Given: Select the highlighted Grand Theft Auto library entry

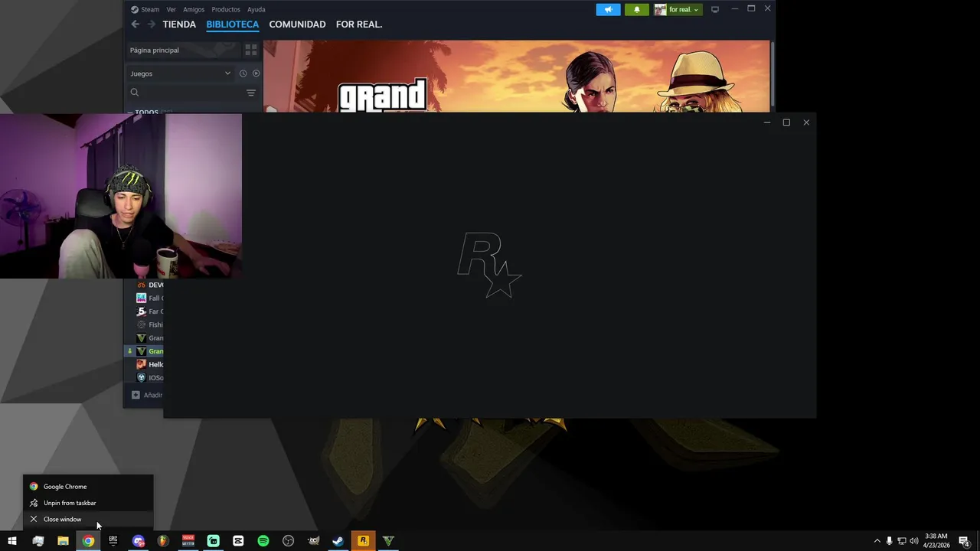Looking at the screenshot, I should point(145,351).
